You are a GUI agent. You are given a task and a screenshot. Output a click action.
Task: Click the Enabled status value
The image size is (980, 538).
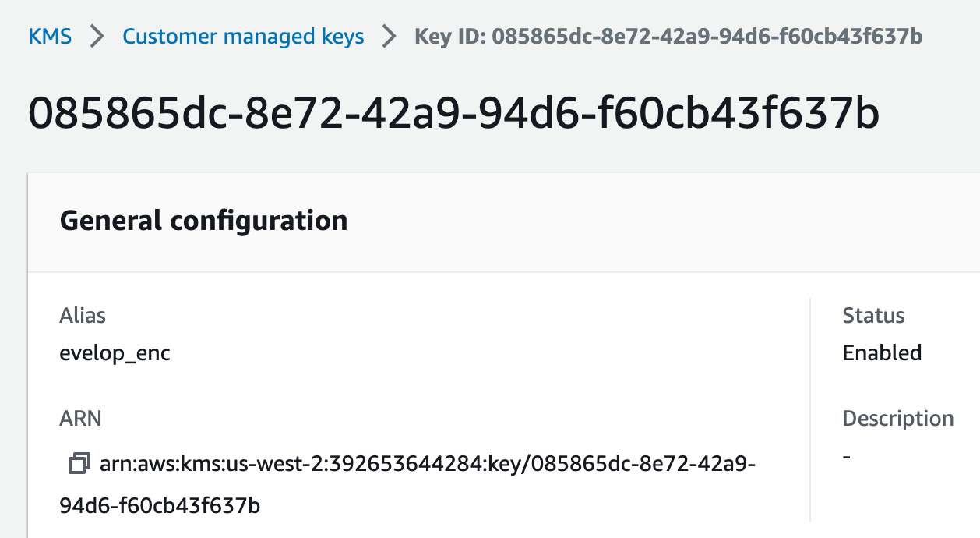pyautogui.click(x=882, y=353)
